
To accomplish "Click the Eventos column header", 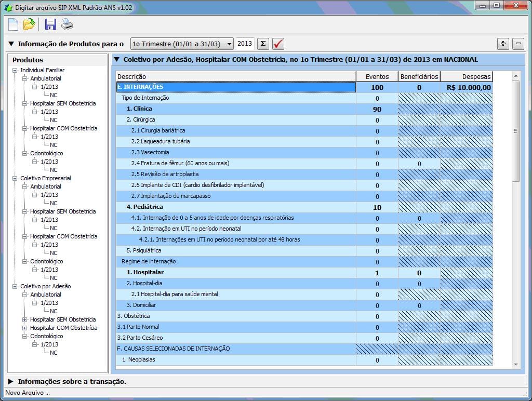I will 377,77.
